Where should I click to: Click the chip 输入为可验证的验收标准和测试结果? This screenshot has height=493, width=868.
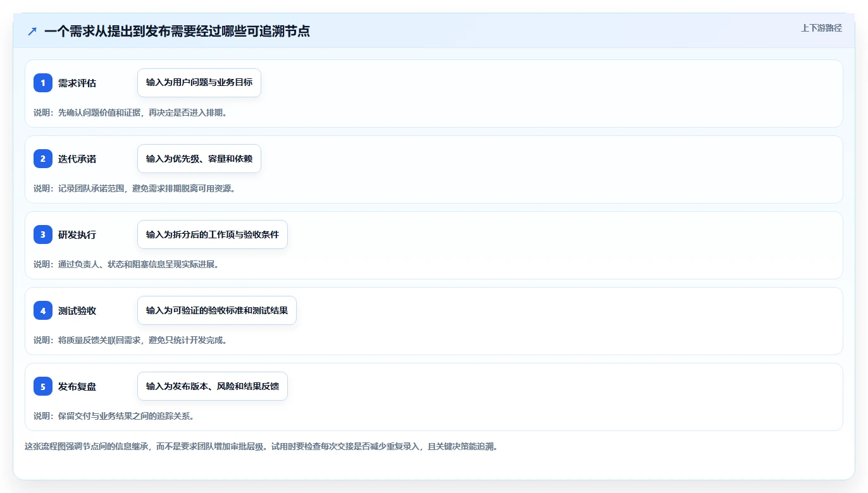tap(217, 310)
